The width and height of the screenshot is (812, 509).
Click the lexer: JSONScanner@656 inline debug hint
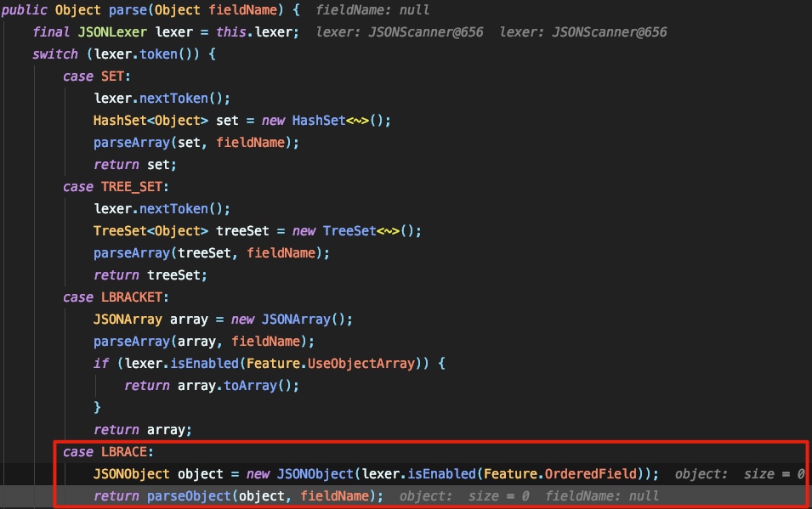coord(400,31)
